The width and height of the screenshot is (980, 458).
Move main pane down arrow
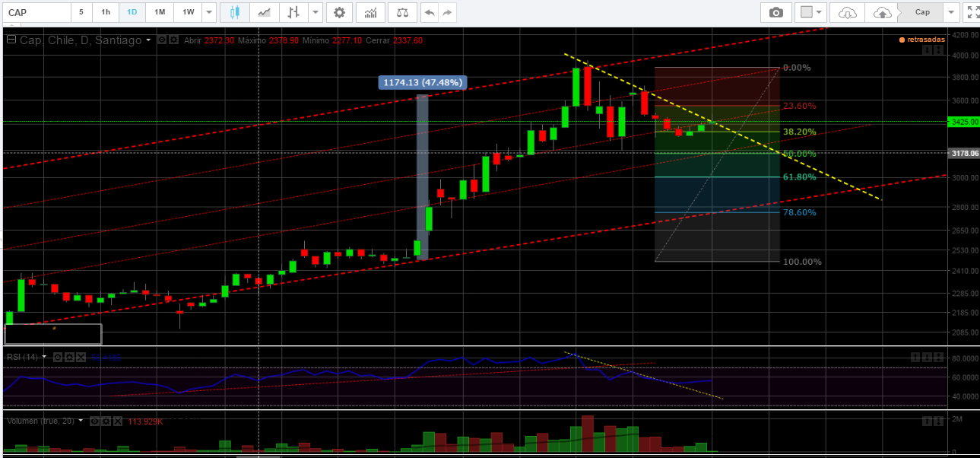click(x=927, y=50)
